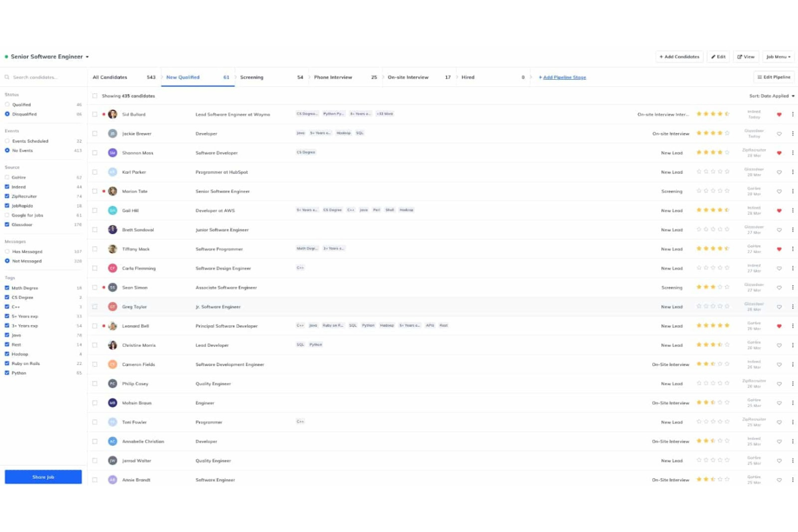This screenshot has width=798, height=532.
Task: Click the red heart on Gail Hill's row
Action: pyautogui.click(x=779, y=211)
